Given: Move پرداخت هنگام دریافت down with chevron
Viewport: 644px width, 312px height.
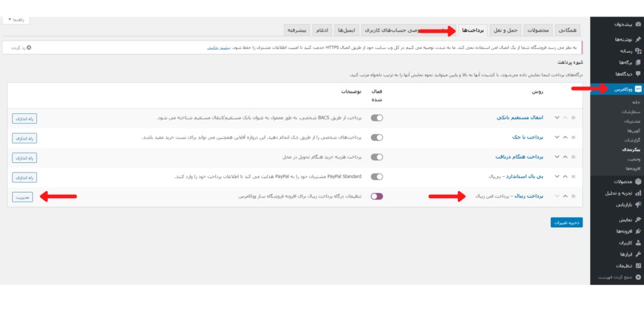Looking at the screenshot, I should click(557, 157).
